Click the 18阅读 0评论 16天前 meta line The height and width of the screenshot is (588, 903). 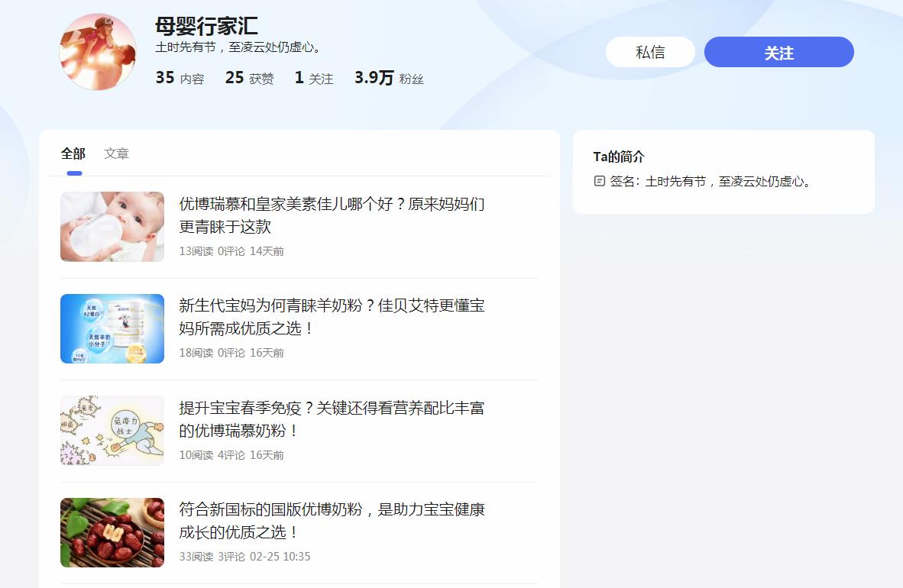click(231, 353)
